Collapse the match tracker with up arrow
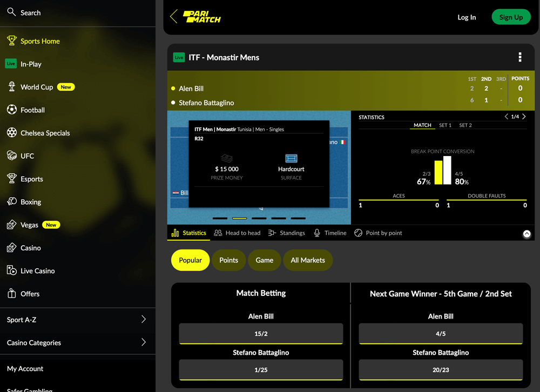This screenshot has width=540, height=392. [x=526, y=234]
